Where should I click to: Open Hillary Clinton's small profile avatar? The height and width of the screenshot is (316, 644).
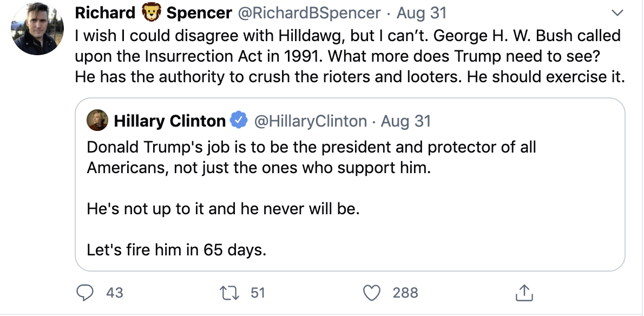tap(98, 121)
